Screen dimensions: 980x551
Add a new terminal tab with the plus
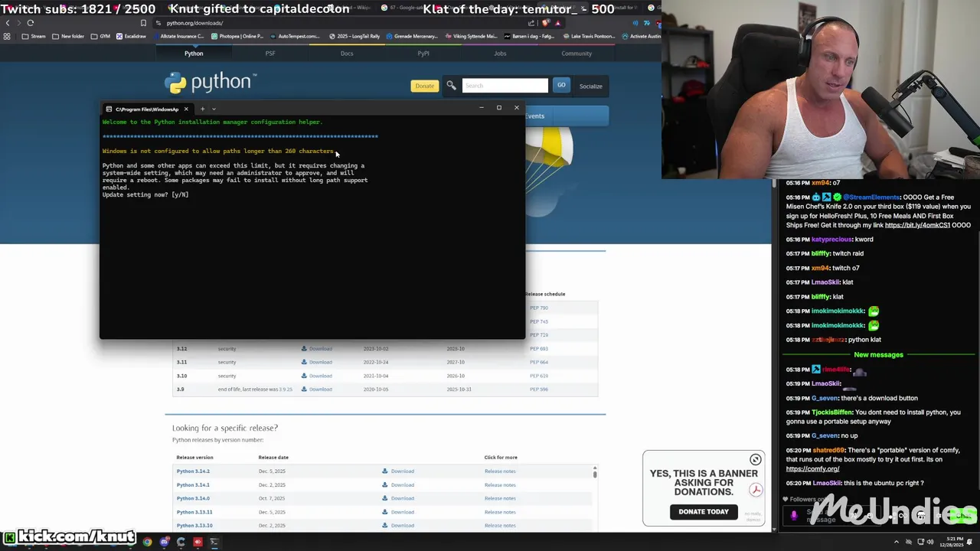coord(202,109)
